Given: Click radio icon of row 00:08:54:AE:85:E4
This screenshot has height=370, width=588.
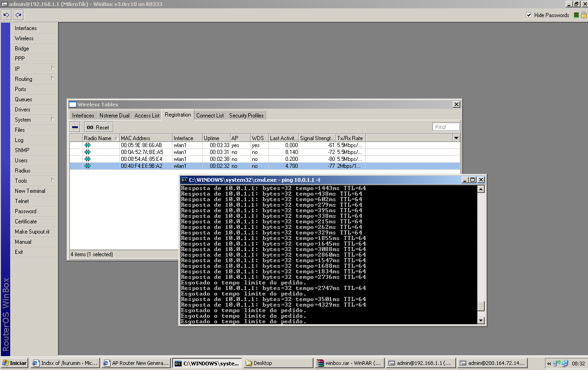Looking at the screenshot, I should click(88, 159).
